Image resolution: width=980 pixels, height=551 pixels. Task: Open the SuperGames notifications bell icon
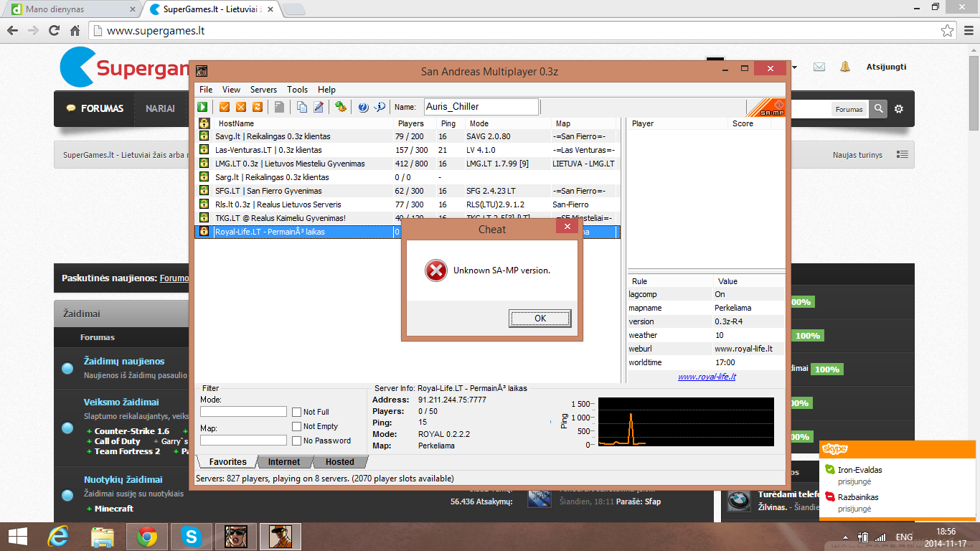[845, 67]
